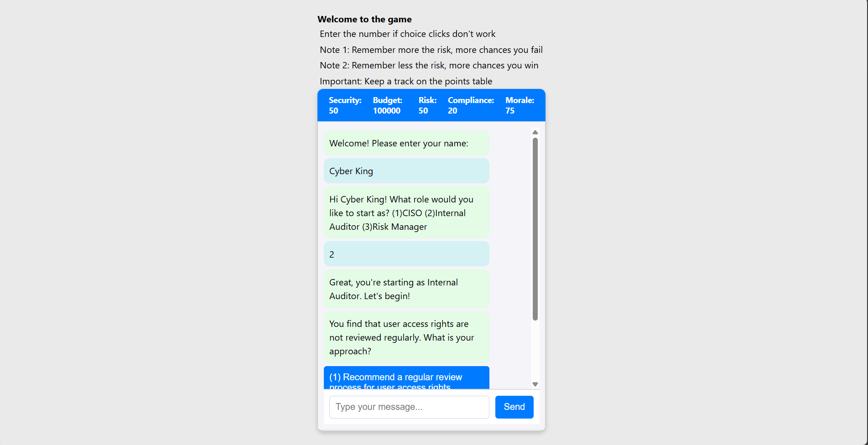
Task: Click the Send button
Action: [514, 407]
